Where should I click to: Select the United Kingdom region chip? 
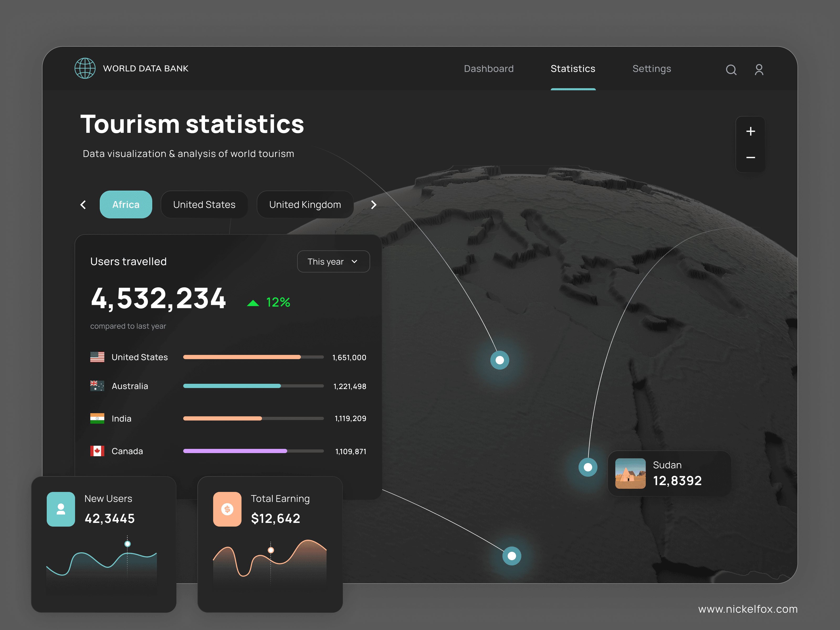pyautogui.click(x=305, y=204)
